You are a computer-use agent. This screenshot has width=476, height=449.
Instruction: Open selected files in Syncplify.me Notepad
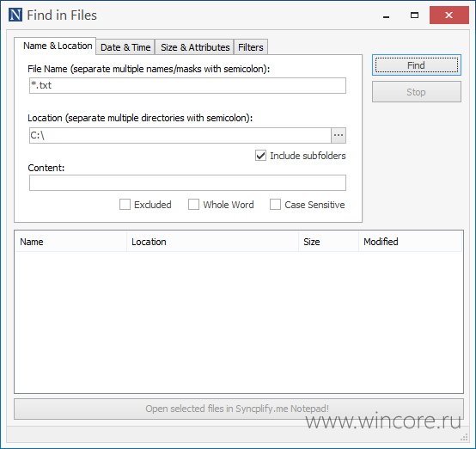click(x=239, y=409)
